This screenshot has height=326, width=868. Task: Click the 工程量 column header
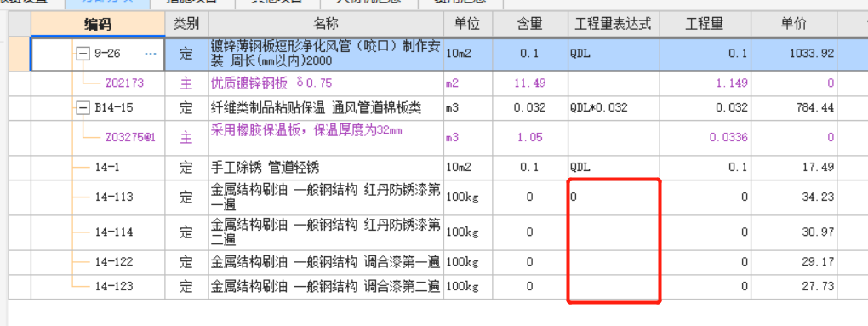[705, 24]
